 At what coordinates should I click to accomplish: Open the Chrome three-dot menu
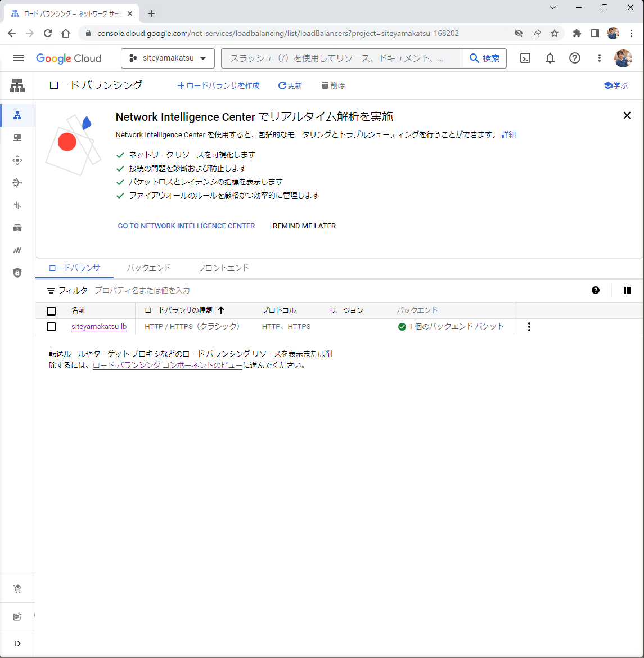631,33
